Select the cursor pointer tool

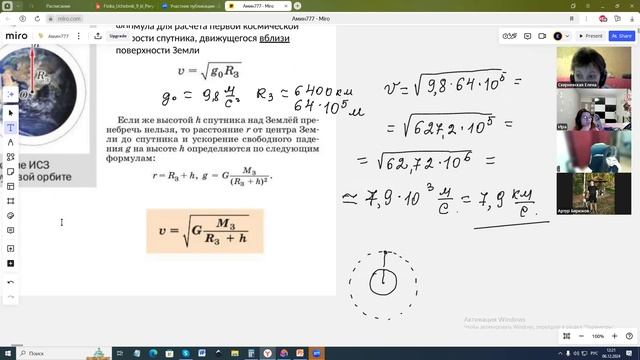tap(11, 113)
